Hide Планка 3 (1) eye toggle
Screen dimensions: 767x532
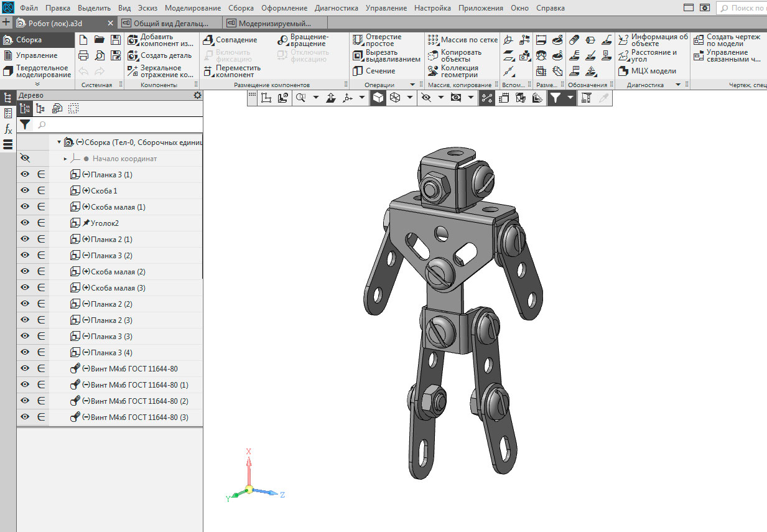[25, 174]
